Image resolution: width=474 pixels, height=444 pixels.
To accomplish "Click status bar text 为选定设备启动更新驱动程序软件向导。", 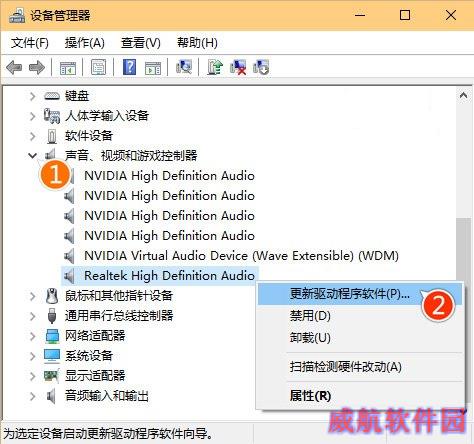I will pos(108,434).
